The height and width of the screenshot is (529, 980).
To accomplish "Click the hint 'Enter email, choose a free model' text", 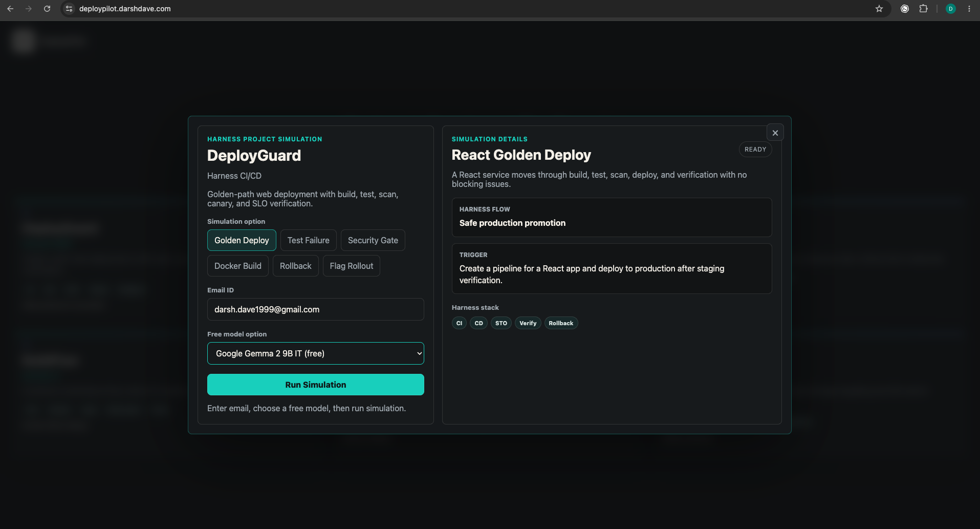I will [x=307, y=408].
